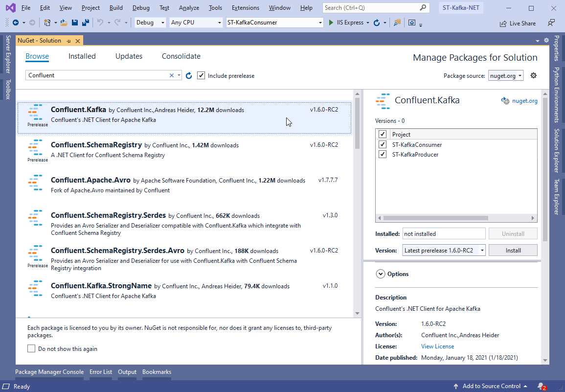Click the browser refresh icon beside IIS Express
This screenshot has width=565, height=392.
377,23
